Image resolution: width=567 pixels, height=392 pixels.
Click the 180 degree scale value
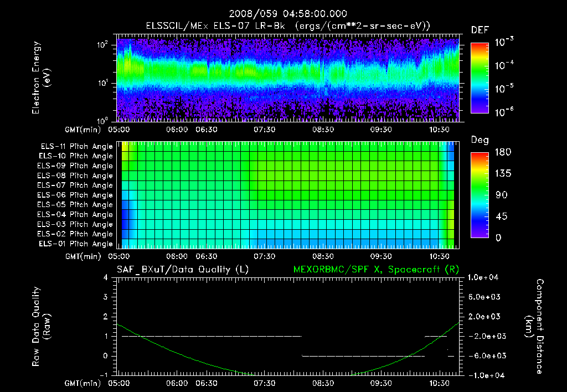(503, 152)
